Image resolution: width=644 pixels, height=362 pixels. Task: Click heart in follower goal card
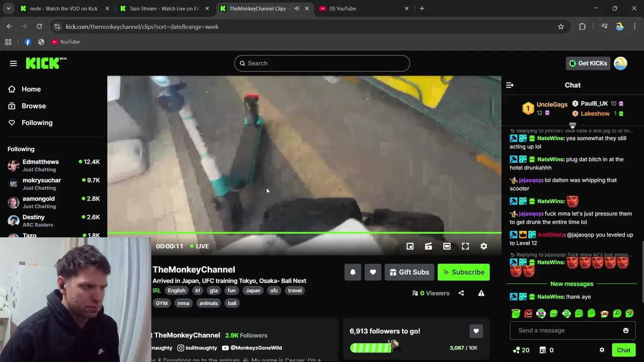click(x=476, y=331)
